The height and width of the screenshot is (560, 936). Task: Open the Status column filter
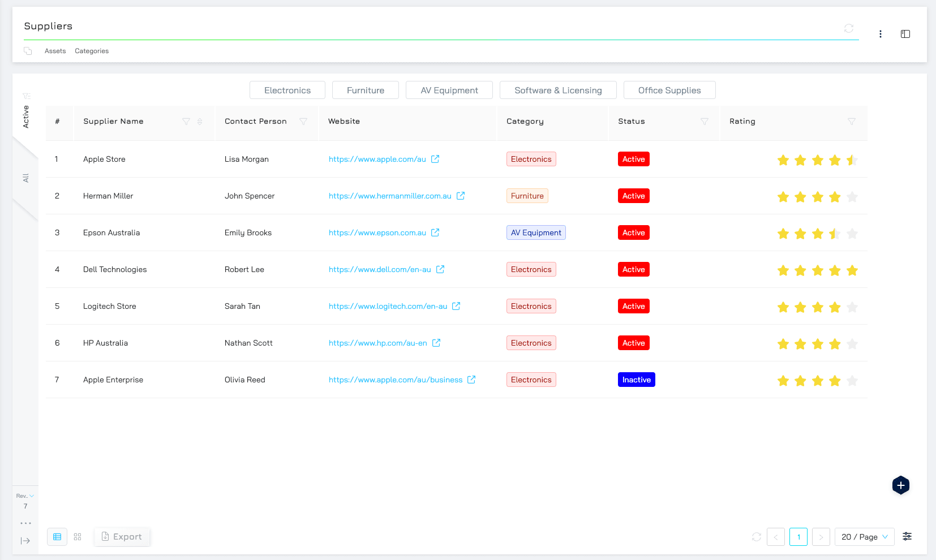(705, 122)
